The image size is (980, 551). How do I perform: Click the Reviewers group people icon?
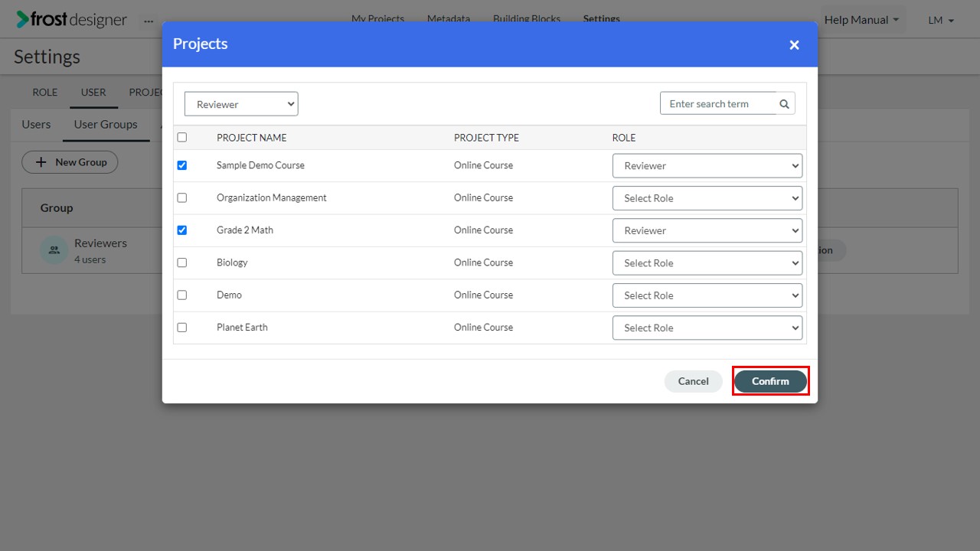coord(54,250)
